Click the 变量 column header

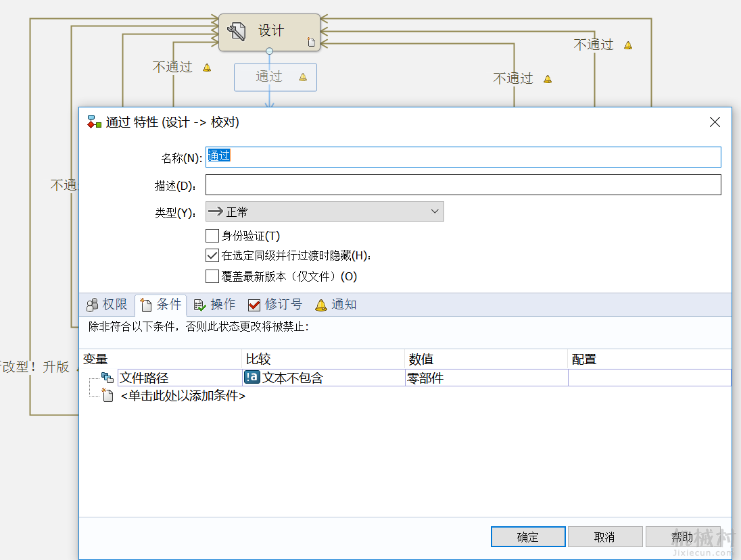pos(161,359)
